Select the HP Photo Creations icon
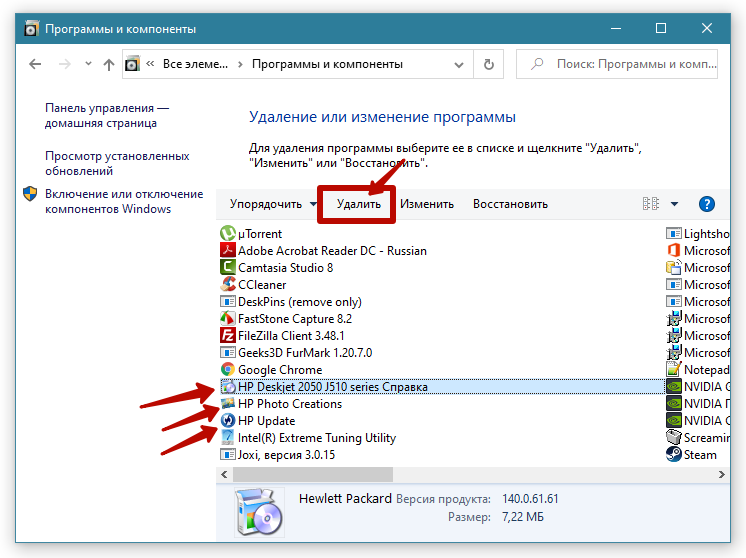The width and height of the screenshot is (746, 558). 228,403
